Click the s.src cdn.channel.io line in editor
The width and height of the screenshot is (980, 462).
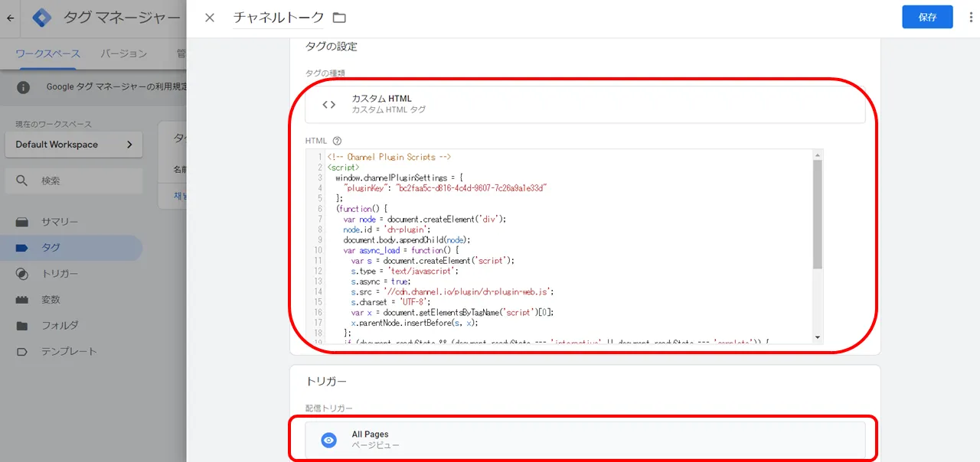click(452, 291)
